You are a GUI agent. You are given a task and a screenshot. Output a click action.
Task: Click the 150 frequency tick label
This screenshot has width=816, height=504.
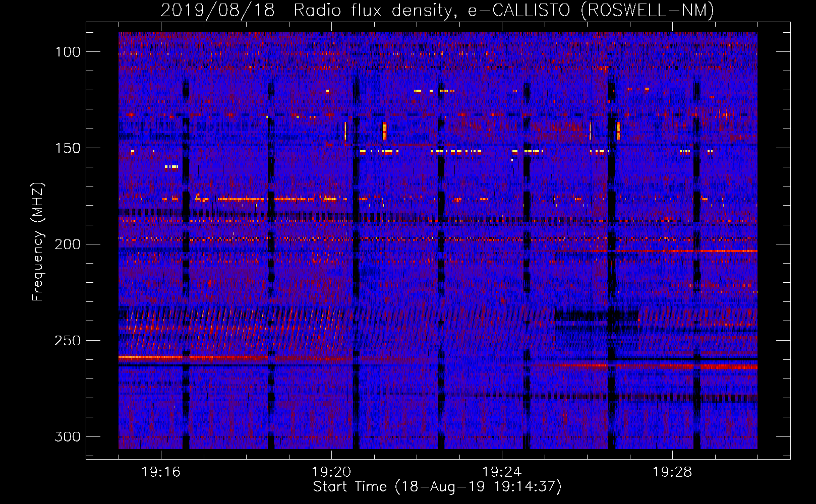pyautogui.click(x=68, y=148)
